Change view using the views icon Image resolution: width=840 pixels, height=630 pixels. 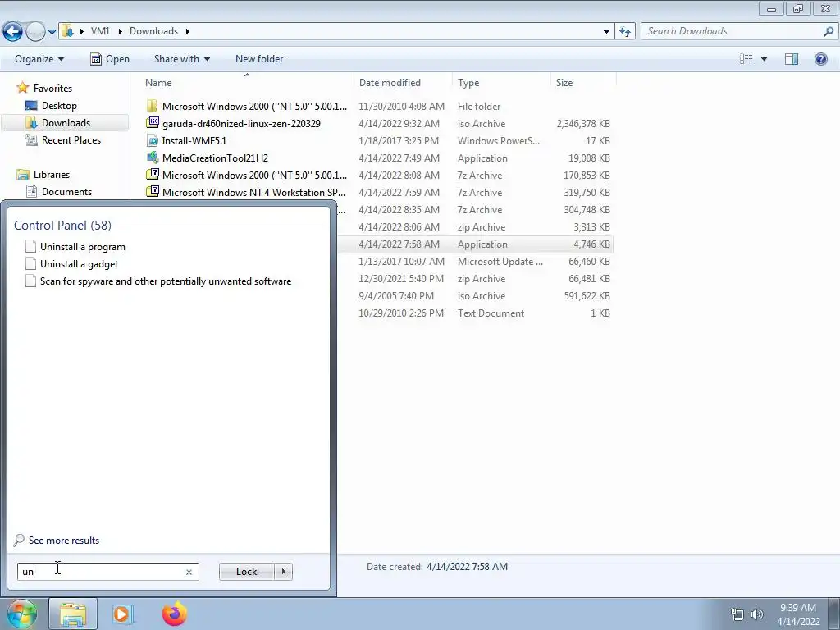746,59
